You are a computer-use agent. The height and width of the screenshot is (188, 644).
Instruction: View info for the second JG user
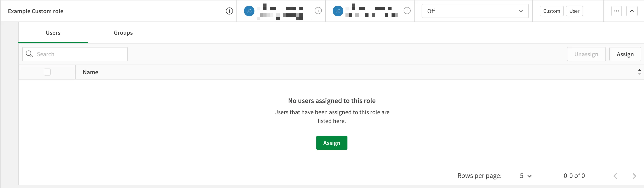407,11
